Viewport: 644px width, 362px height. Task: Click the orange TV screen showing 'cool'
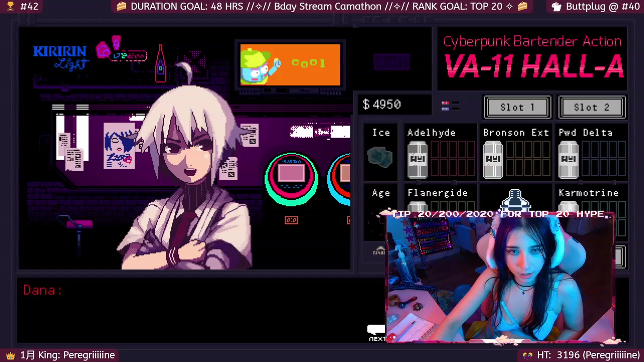pos(290,65)
